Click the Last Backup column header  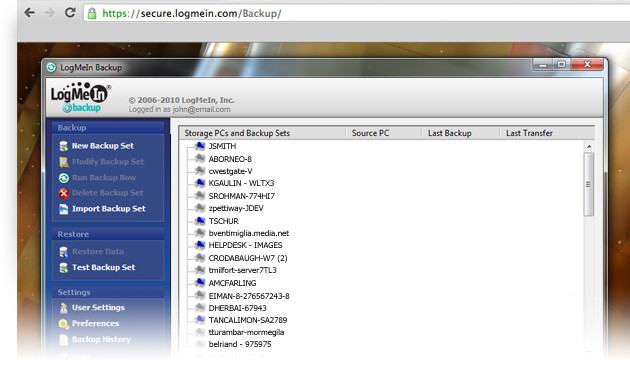coord(450,133)
